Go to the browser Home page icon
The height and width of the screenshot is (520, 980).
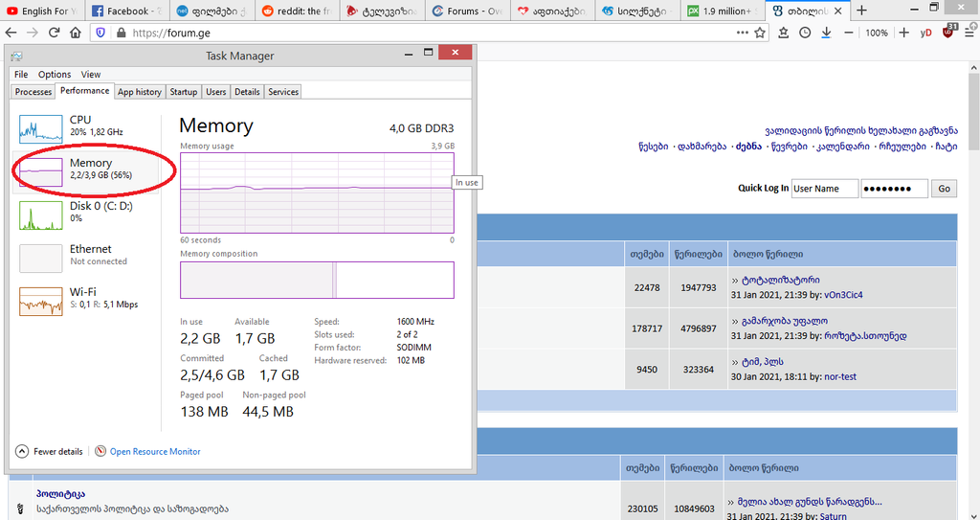pos(76,32)
